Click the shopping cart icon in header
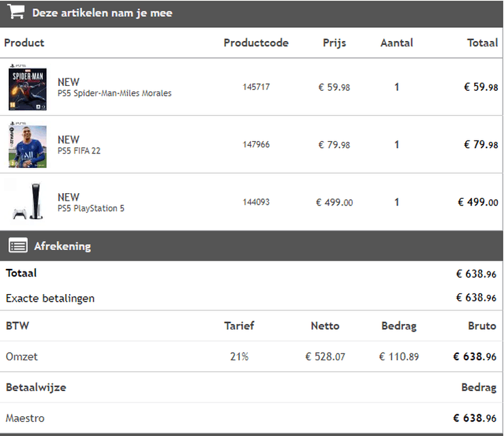This screenshot has height=436, width=504. [16, 12]
